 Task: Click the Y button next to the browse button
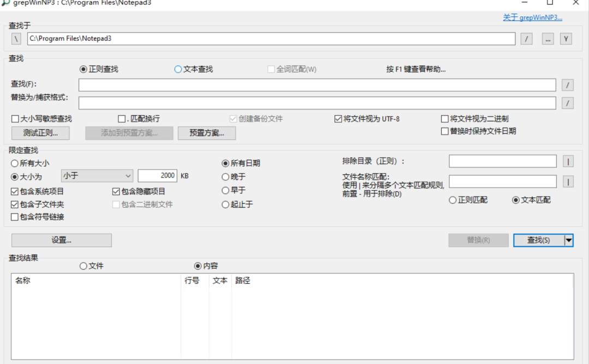click(566, 39)
